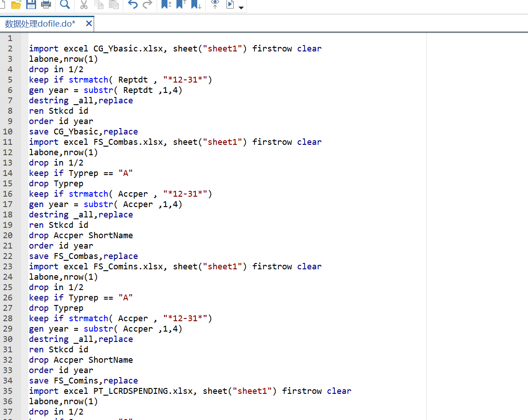Expand the Execute dropdown arrow

pos(241,8)
